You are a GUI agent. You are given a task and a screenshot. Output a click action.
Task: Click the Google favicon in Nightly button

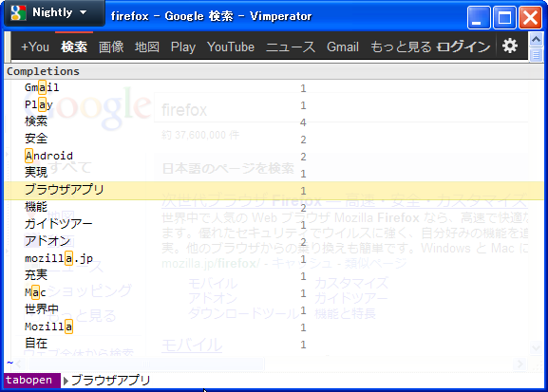click(18, 13)
